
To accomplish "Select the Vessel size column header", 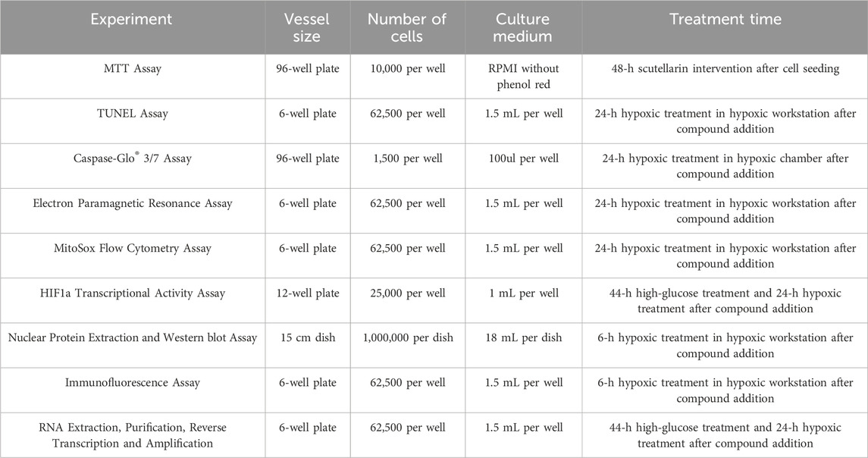I will [x=307, y=27].
